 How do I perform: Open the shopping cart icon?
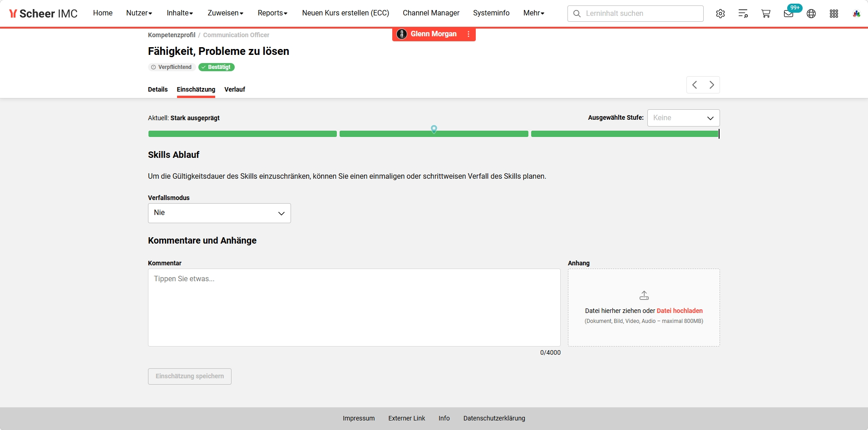[766, 14]
